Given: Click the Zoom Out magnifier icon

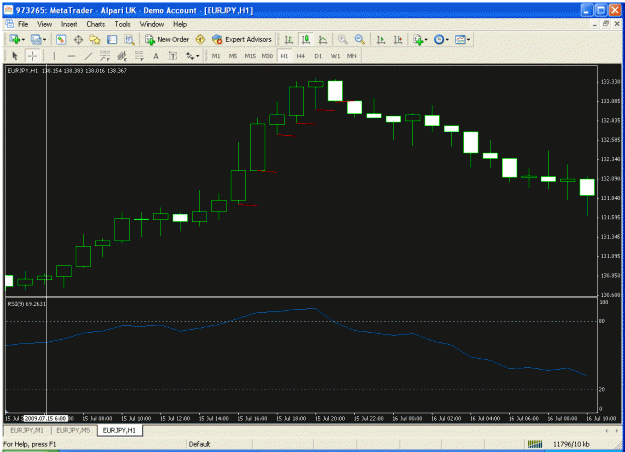Looking at the screenshot, I should click(360, 39).
